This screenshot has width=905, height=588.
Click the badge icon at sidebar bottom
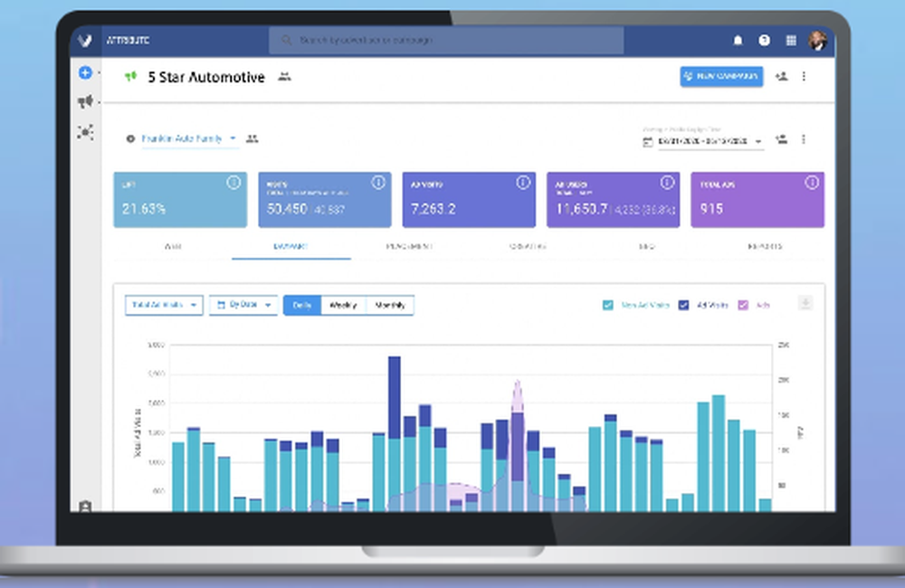85,506
